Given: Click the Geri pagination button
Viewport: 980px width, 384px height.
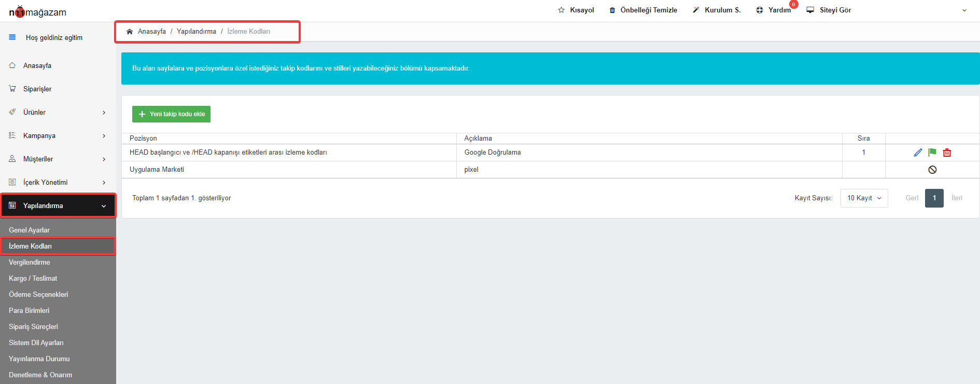Looking at the screenshot, I should click(x=912, y=198).
